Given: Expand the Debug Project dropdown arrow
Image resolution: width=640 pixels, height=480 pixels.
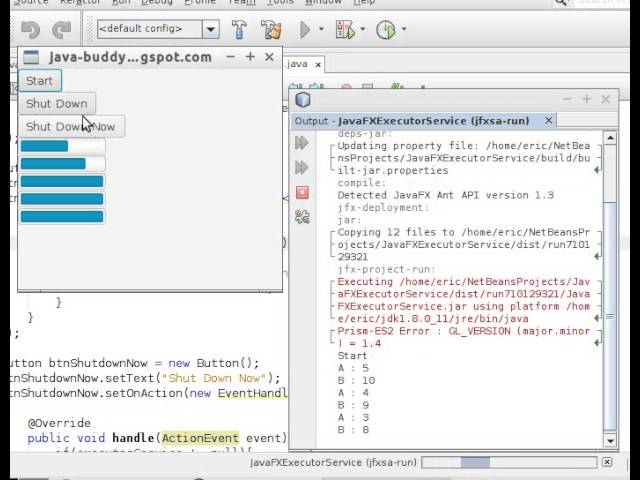Looking at the screenshot, I should pos(363,29).
